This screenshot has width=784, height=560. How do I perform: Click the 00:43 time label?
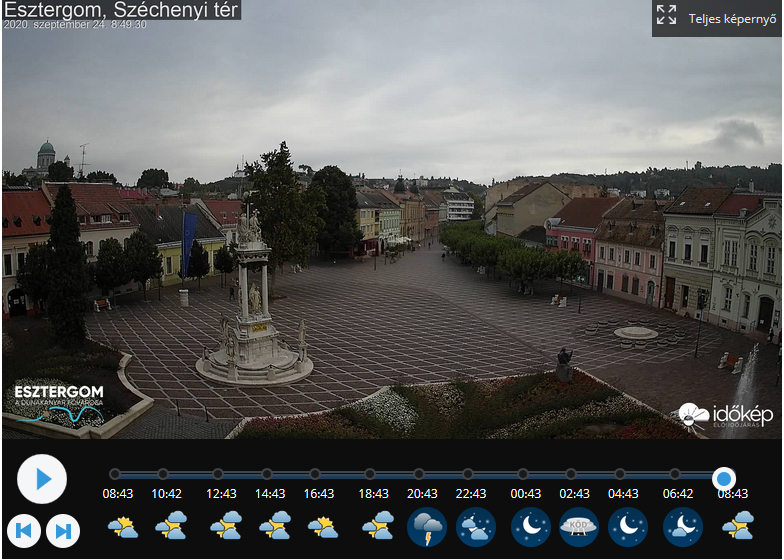tap(526, 494)
